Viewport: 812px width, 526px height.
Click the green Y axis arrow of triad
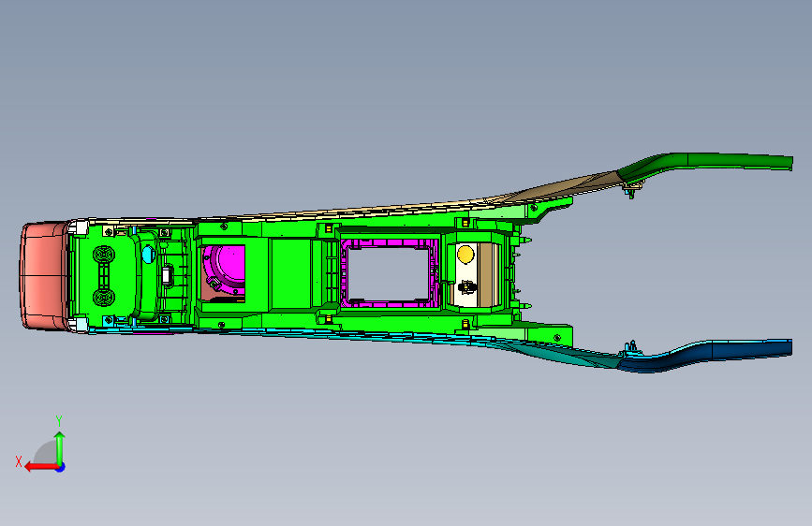click(60, 447)
